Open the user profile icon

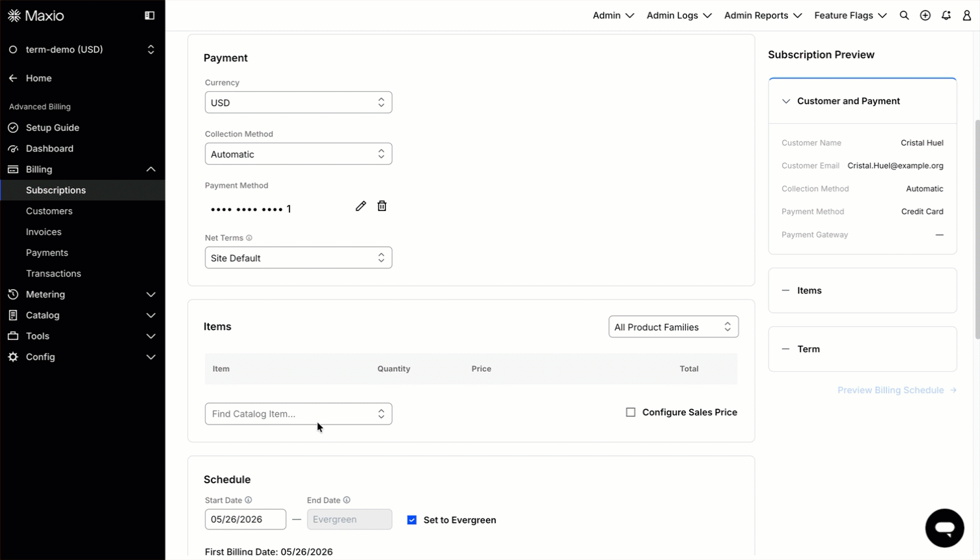click(x=967, y=16)
